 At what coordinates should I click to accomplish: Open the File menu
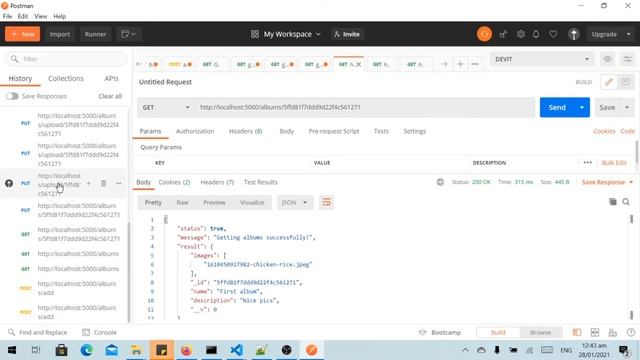coord(7,16)
